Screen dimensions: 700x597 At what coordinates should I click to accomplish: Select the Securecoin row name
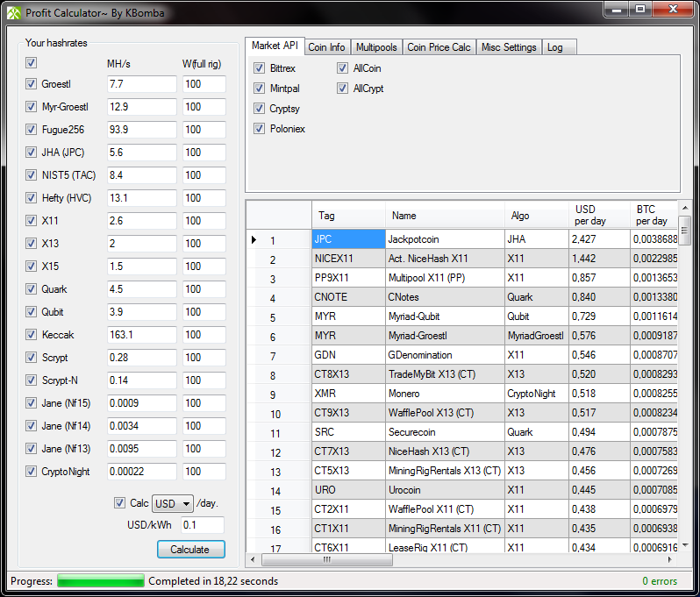[x=445, y=432]
